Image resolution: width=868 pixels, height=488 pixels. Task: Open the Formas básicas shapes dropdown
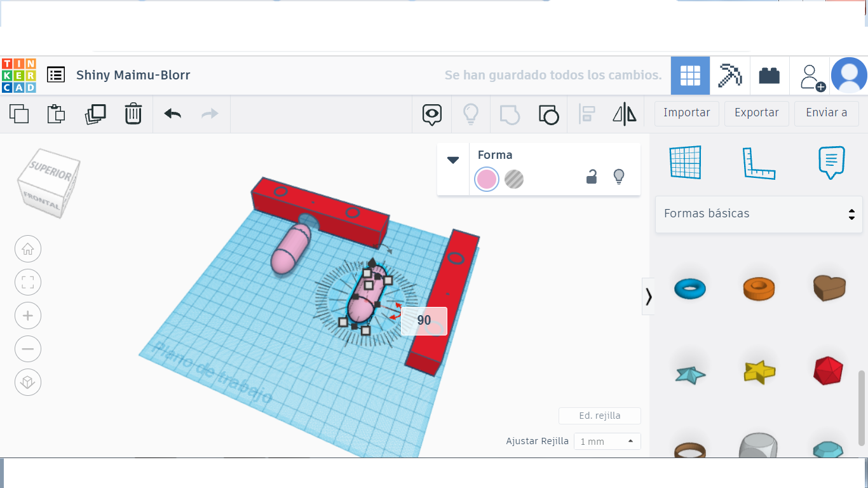[x=759, y=214]
